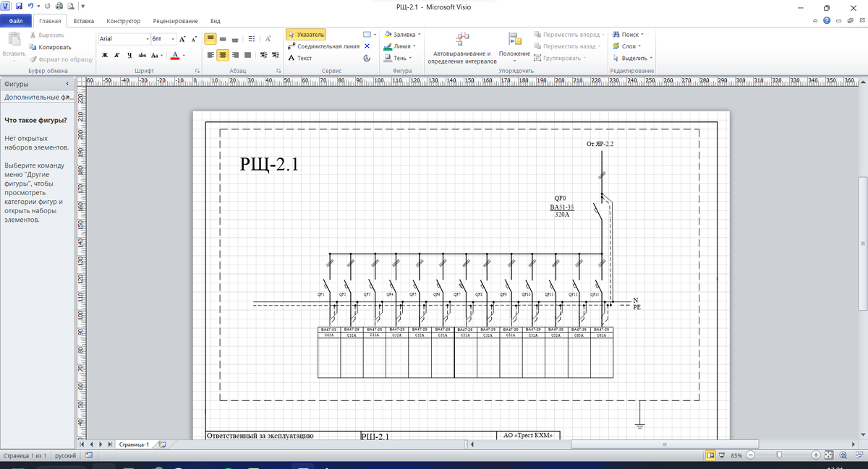Select the Страница-1 page tab

(x=135, y=444)
